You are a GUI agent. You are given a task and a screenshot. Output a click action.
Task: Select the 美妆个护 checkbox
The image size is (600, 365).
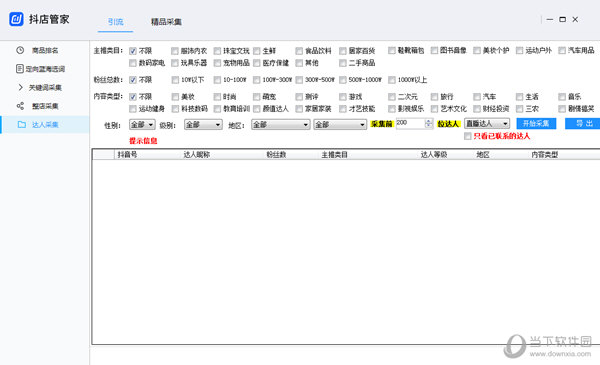[477, 51]
